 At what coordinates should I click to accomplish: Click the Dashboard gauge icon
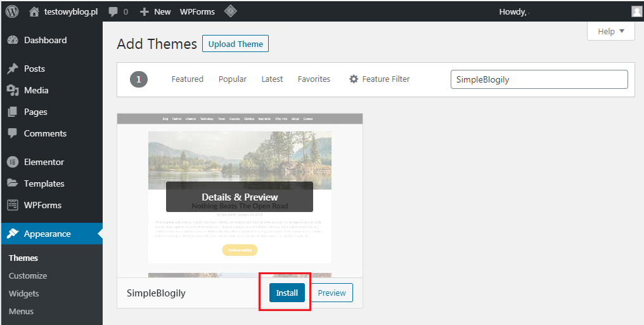pyautogui.click(x=13, y=40)
